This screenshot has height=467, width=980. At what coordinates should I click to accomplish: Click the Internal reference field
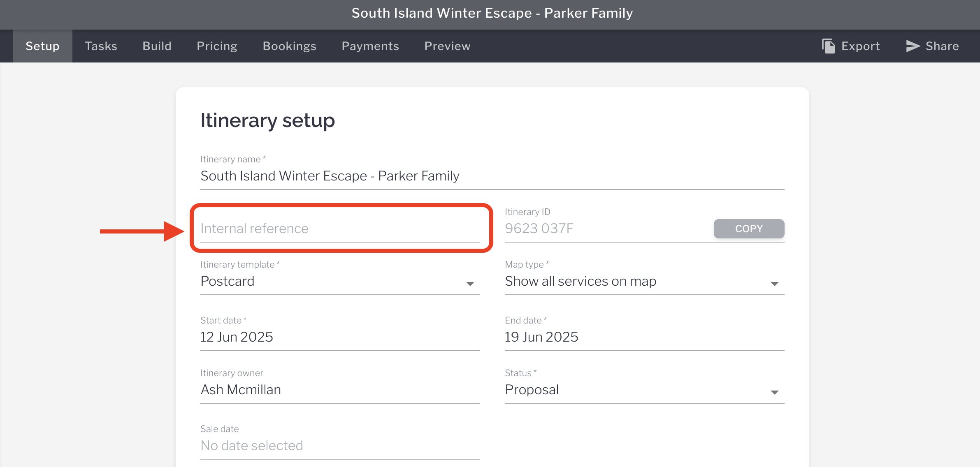coord(339,229)
